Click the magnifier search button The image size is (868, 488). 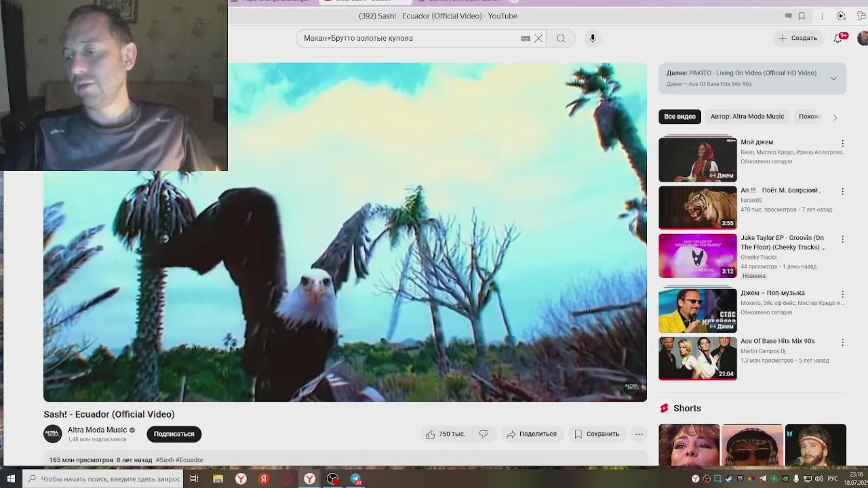[561, 39]
